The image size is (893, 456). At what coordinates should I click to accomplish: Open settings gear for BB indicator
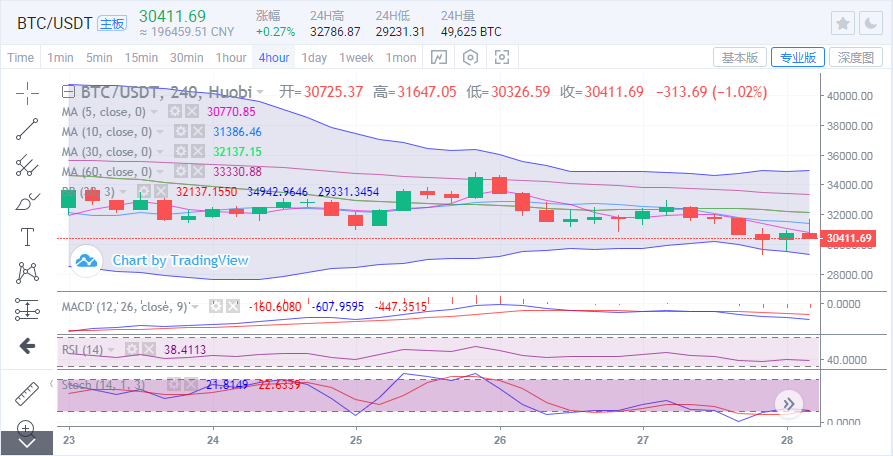(x=144, y=191)
